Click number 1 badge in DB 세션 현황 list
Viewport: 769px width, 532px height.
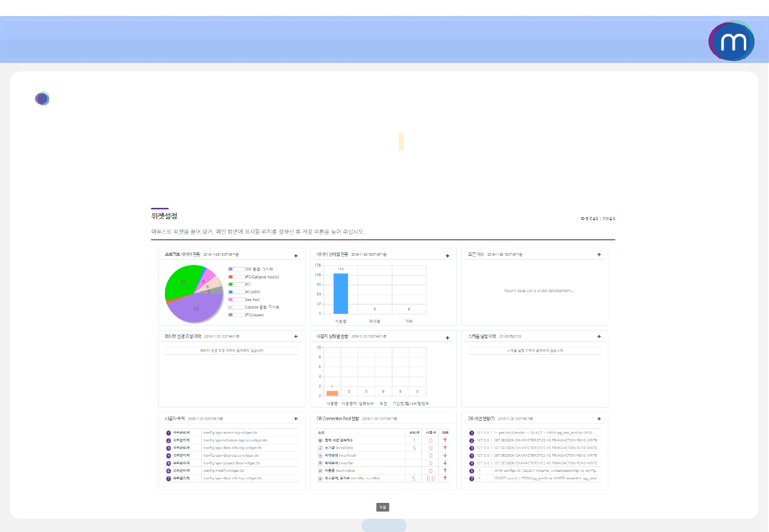[472, 433]
